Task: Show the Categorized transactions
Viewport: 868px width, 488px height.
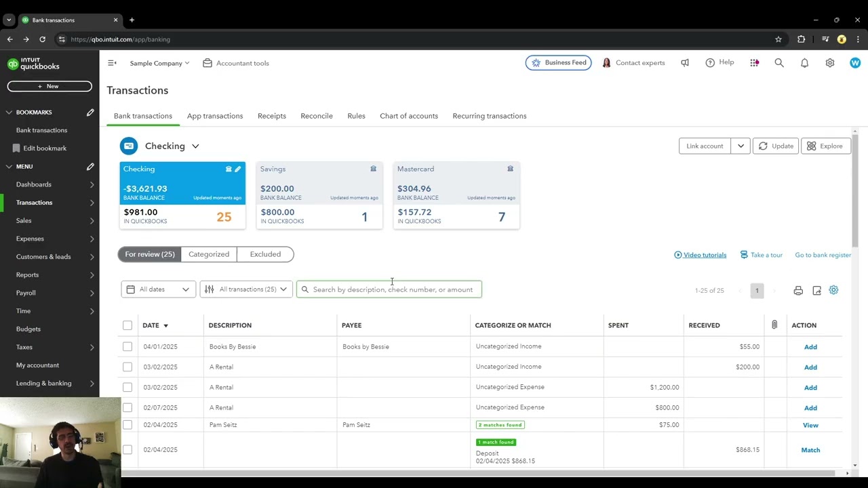Action: click(209, 254)
